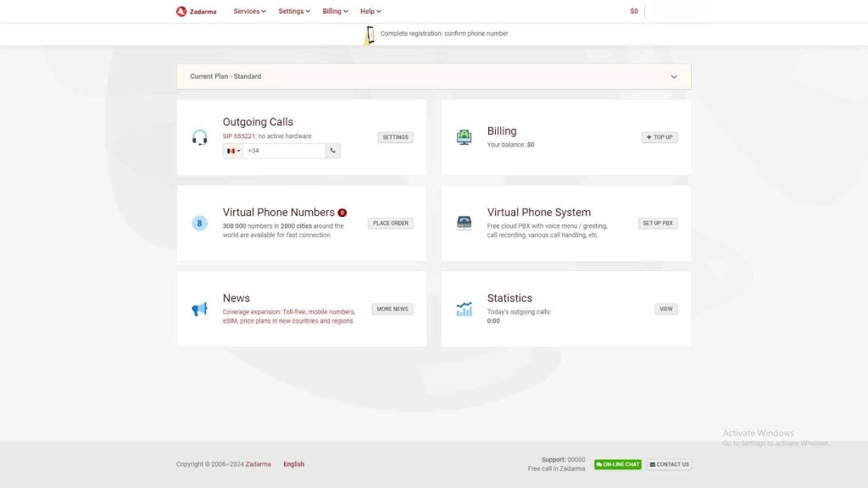Click the Contact Us button

tap(670, 464)
